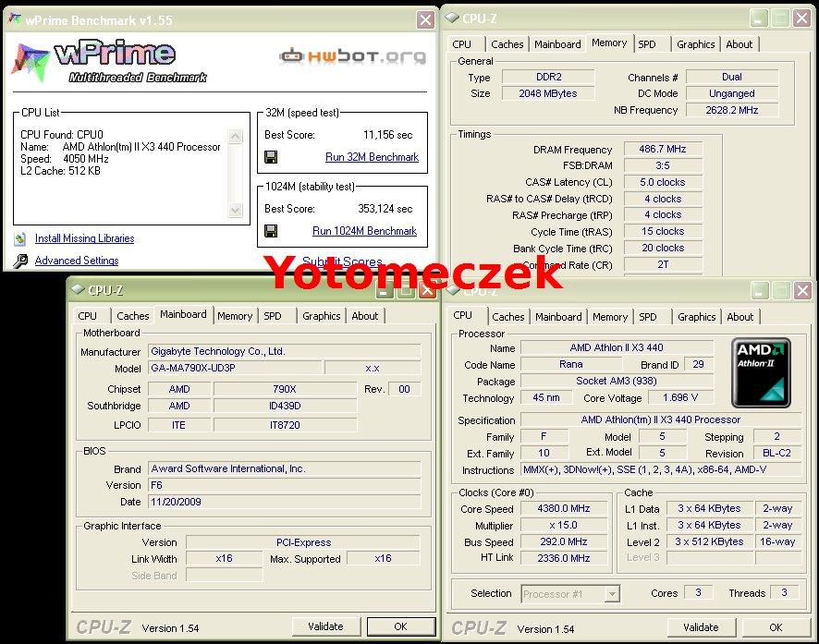Screen dimensions: 819x644
Task: Select Graphics tab in Mainboard window
Action: click(322, 316)
